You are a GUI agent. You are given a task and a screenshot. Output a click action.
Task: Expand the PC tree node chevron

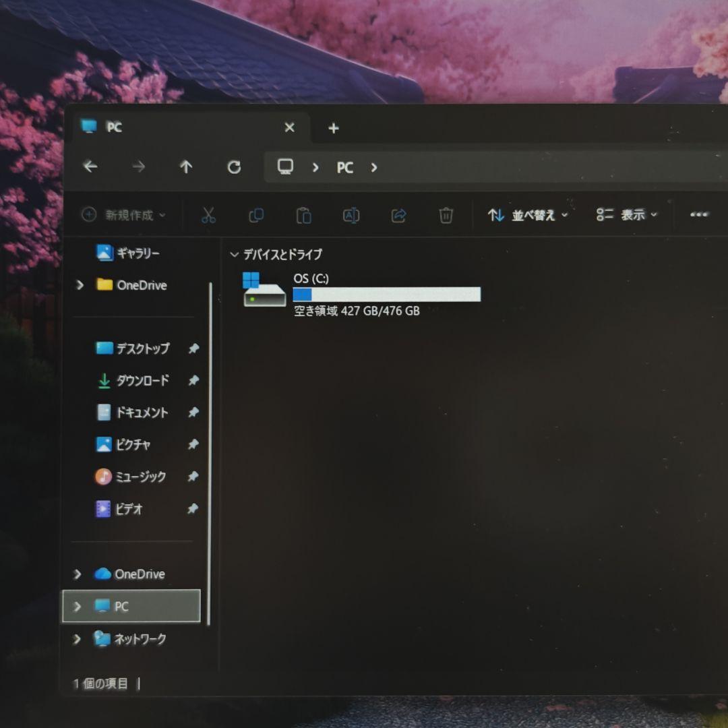(x=78, y=606)
